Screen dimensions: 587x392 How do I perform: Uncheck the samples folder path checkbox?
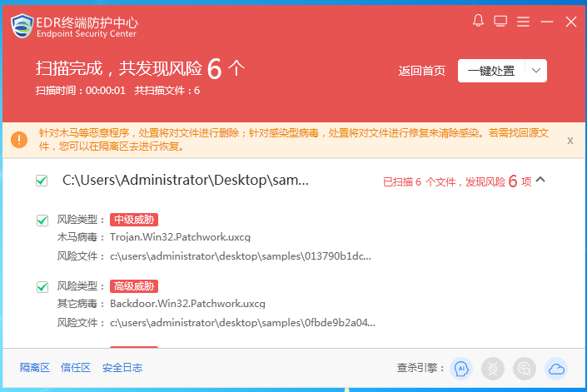coord(42,181)
